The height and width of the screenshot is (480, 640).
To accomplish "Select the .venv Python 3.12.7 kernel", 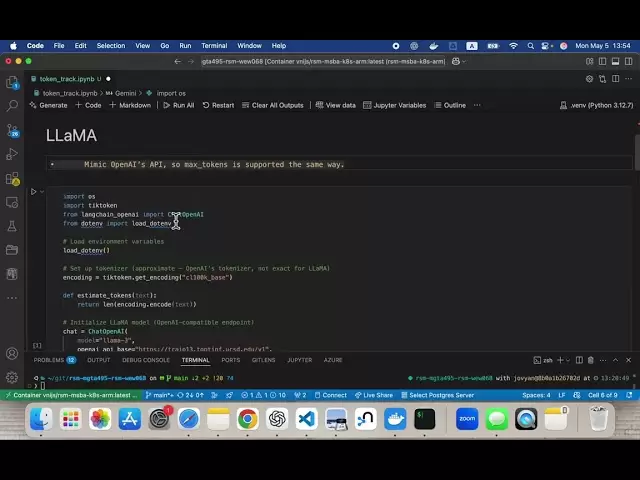I will (x=597, y=105).
